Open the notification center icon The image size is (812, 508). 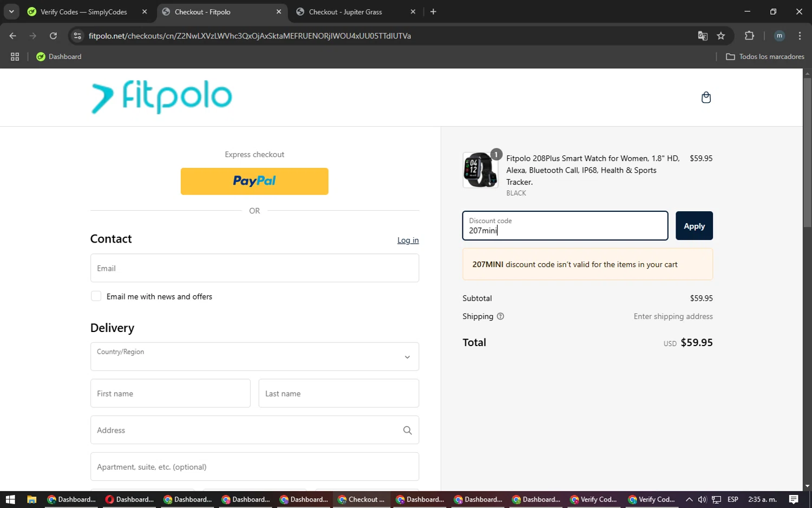(794, 499)
